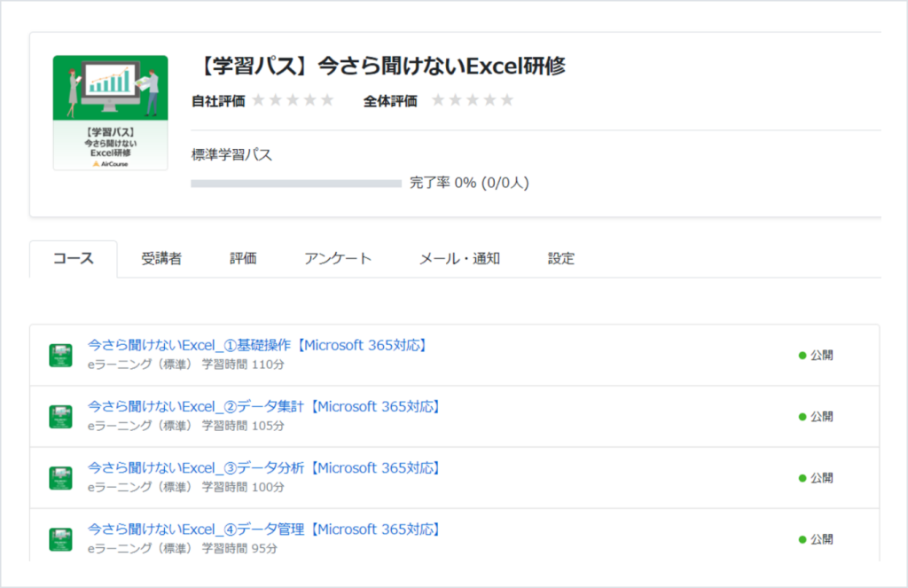This screenshot has height=588, width=908.
Task: Click the first star of 自社評価 rating
Action: click(x=258, y=100)
